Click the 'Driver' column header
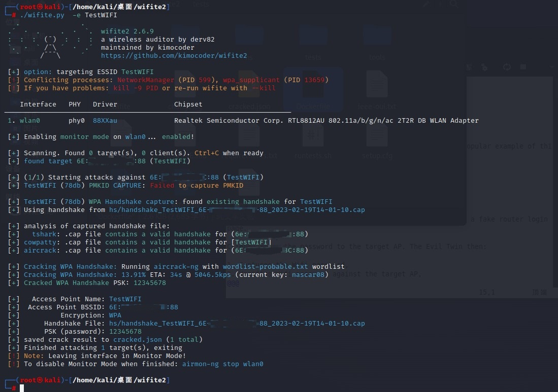Viewport: 558px width, 392px height. 105,104
